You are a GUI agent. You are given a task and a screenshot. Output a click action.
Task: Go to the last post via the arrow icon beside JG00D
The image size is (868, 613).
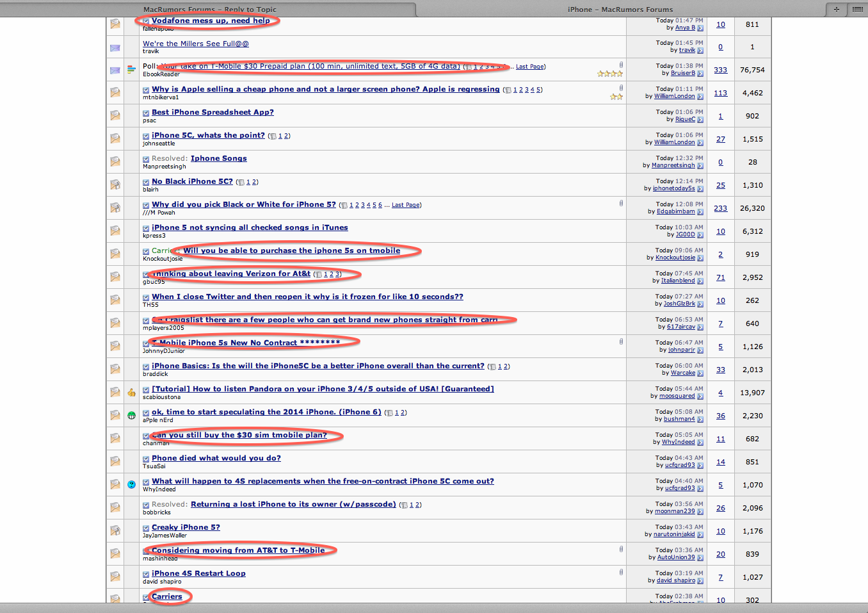700,235
